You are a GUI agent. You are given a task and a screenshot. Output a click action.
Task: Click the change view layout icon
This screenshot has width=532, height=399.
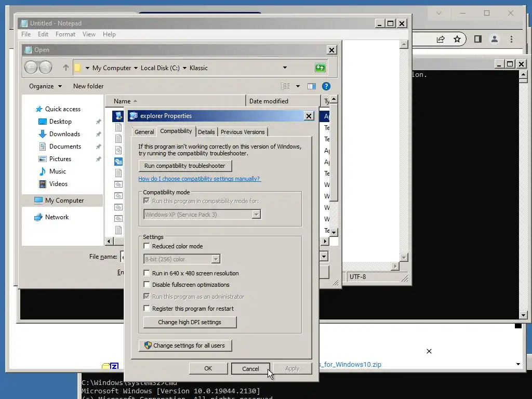click(285, 86)
